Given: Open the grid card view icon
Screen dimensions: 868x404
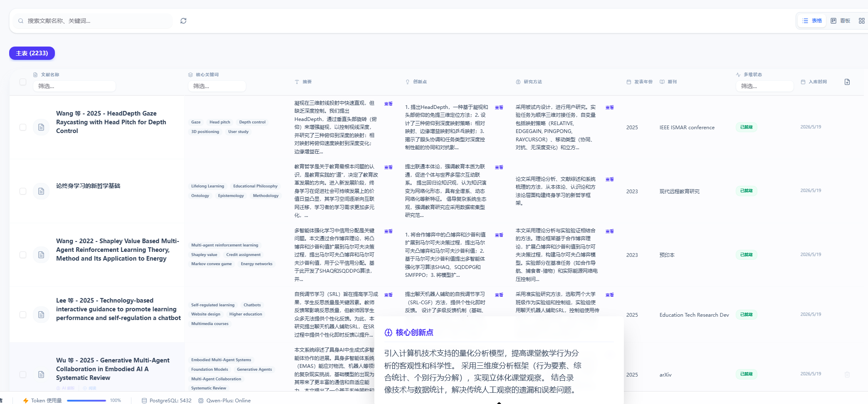Looking at the screenshot, I should click(x=862, y=21).
